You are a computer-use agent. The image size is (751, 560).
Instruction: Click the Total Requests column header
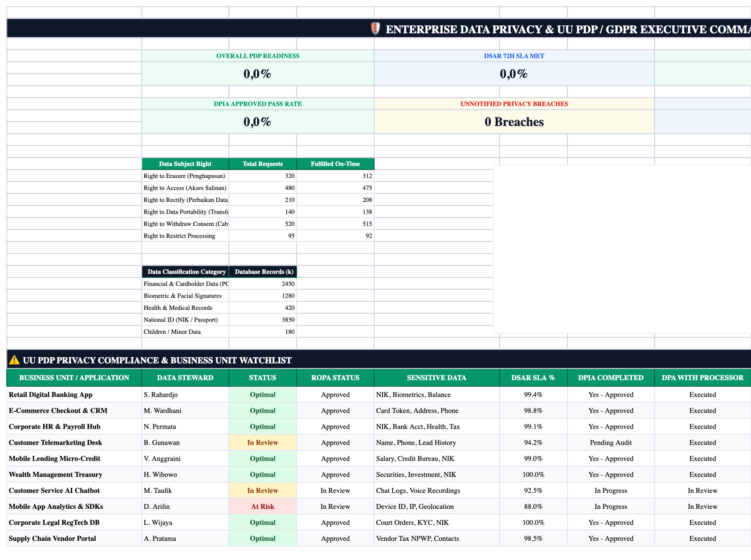[263, 164]
